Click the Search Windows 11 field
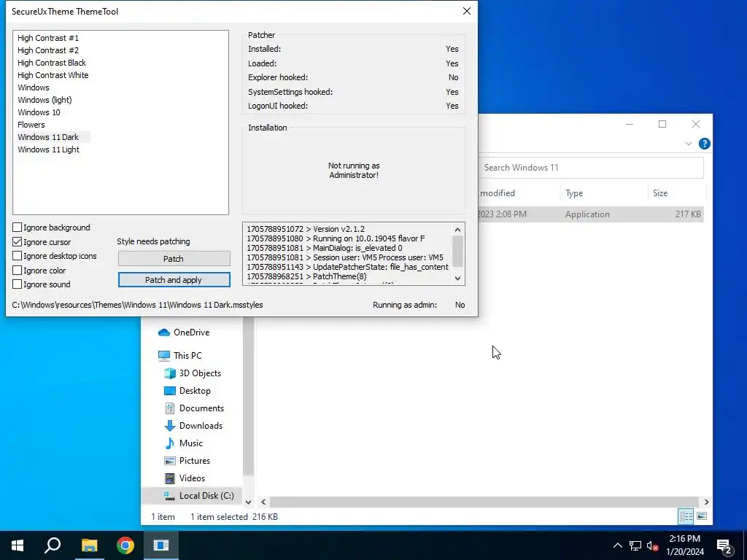Viewport: 747px width, 560px height. tap(591, 168)
